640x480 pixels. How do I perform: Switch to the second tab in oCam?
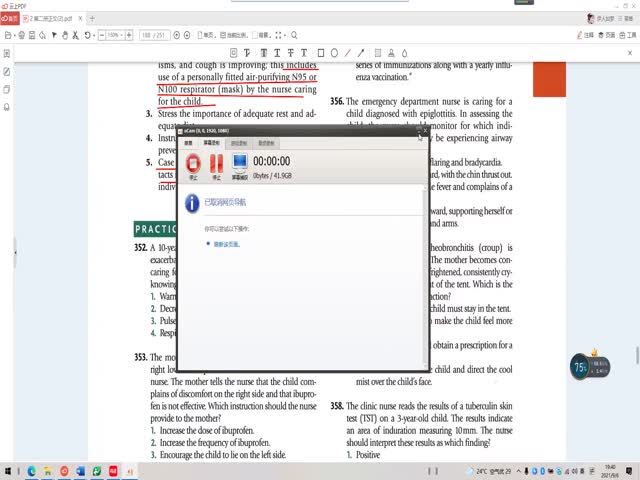point(213,143)
